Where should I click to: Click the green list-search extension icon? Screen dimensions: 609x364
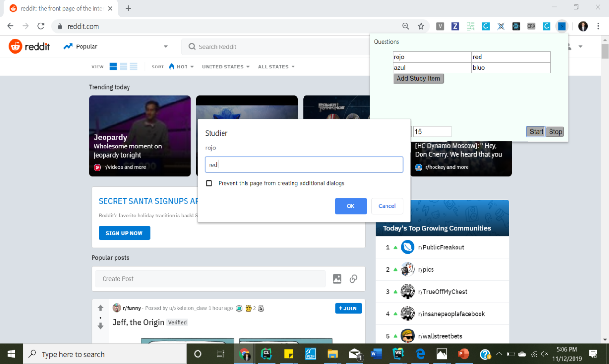tap(470, 26)
